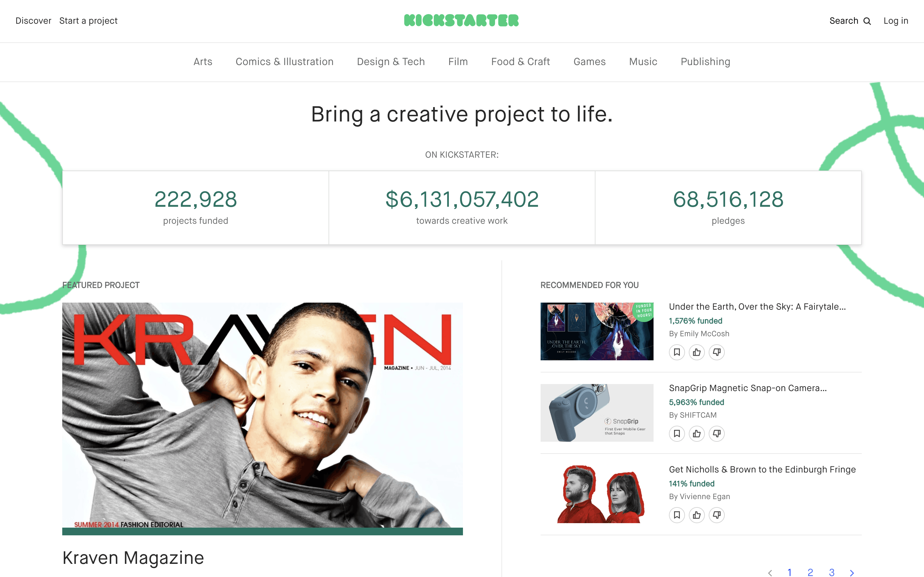
Task: Thumbs down the Under the Earth project
Action: (717, 352)
